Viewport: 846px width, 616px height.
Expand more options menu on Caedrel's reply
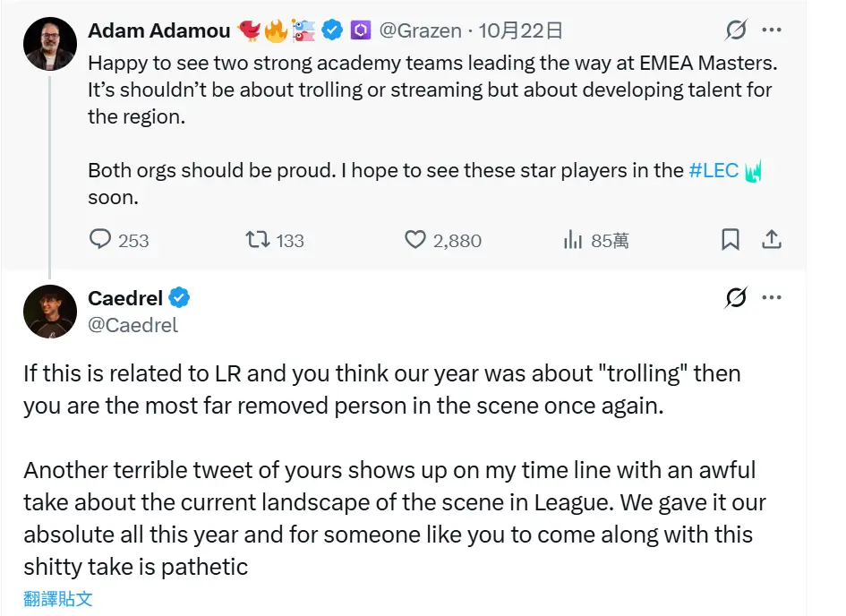(772, 298)
